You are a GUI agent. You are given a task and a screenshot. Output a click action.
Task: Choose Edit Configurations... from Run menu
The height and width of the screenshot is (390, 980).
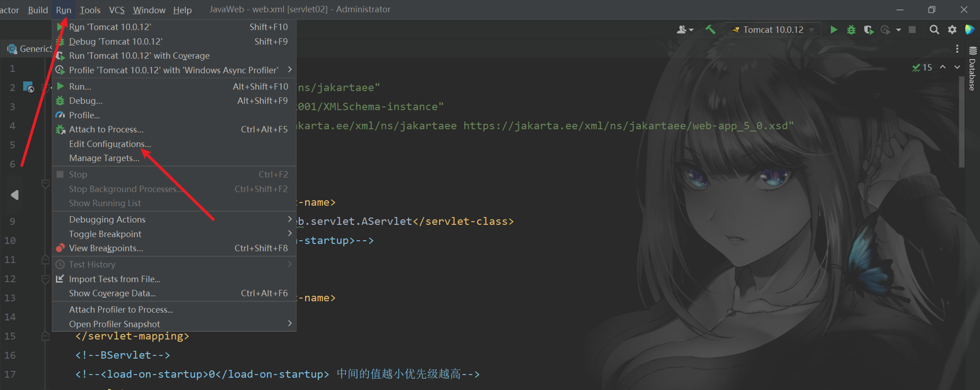[x=174, y=144]
